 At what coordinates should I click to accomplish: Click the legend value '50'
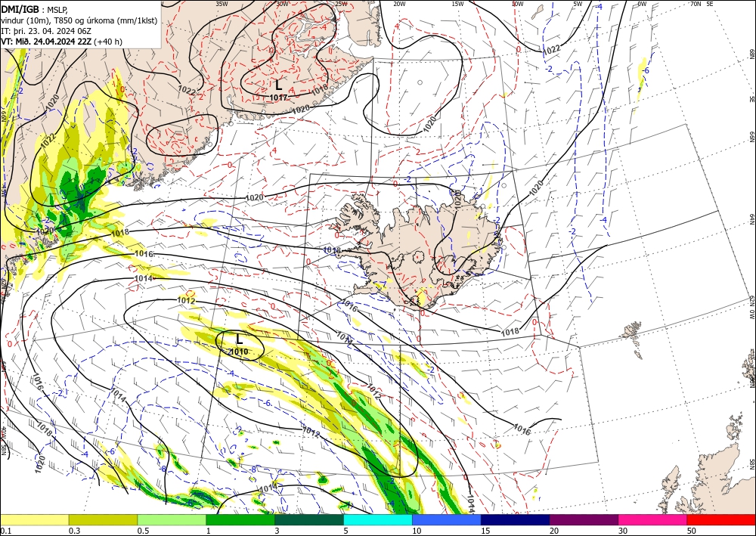pyautogui.click(x=692, y=531)
